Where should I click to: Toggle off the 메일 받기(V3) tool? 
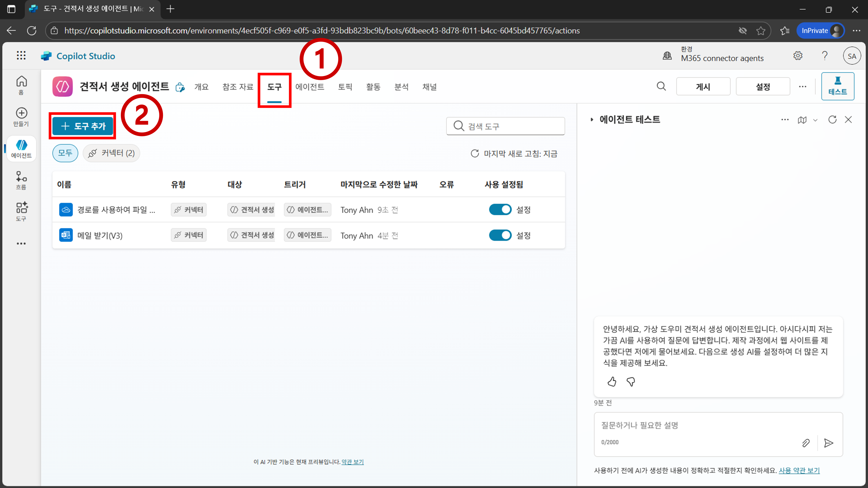click(x=500, y=235)
